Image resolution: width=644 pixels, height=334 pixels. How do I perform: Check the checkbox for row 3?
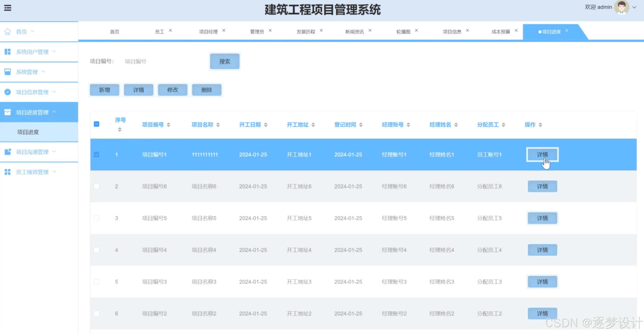(x=96, y=218)
